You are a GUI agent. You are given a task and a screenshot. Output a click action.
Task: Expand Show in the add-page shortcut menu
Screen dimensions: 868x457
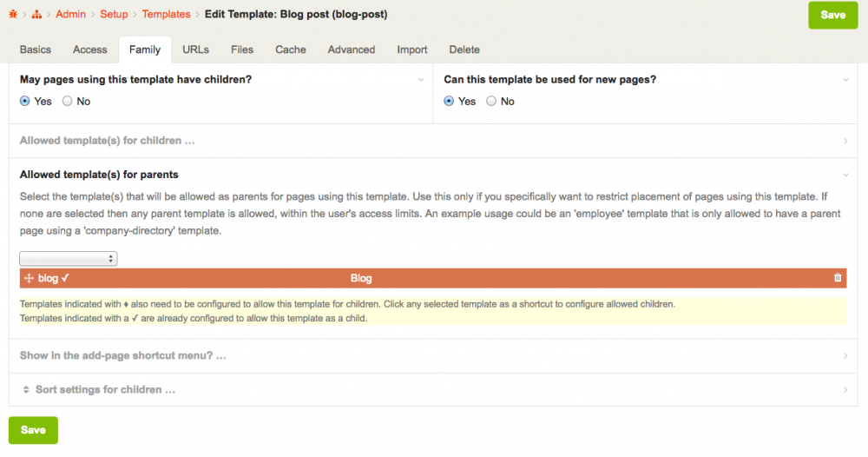(122, 356)
